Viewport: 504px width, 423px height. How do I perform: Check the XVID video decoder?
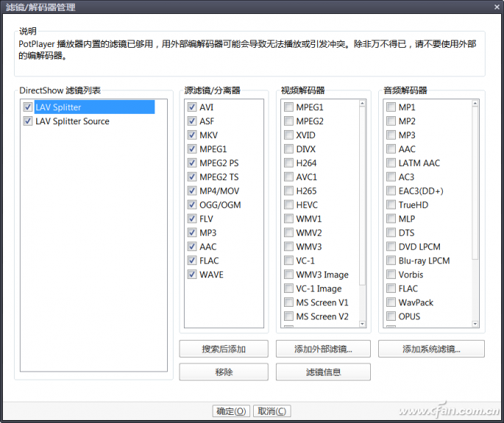pyautogui.click(x=288, y=135)
